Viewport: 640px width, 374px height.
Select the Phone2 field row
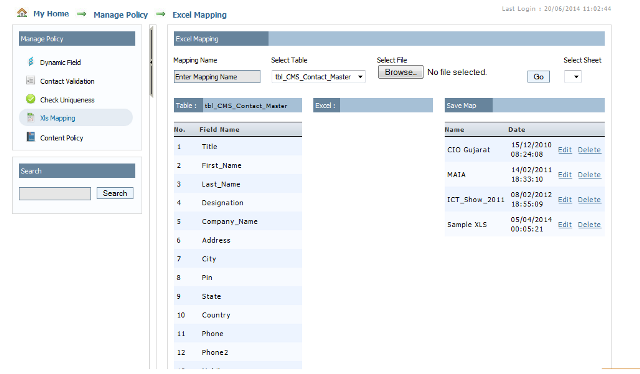pos(238,352)
